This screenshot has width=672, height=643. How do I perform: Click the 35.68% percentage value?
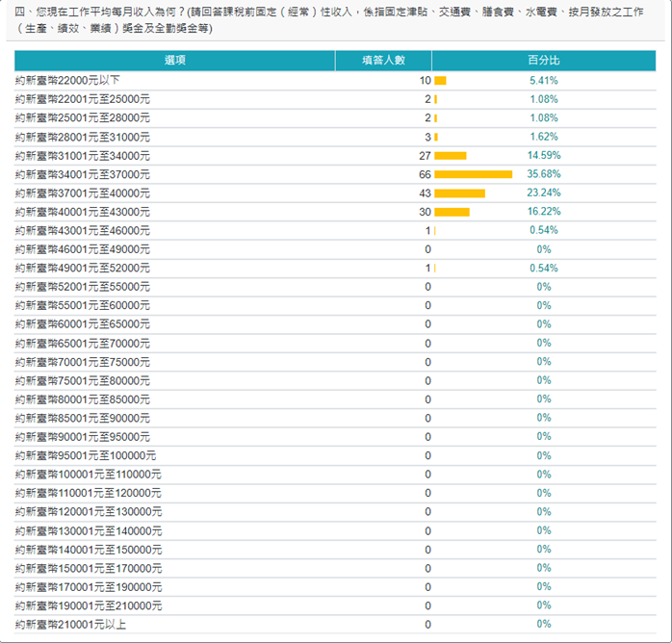click(x=543, y=174)
